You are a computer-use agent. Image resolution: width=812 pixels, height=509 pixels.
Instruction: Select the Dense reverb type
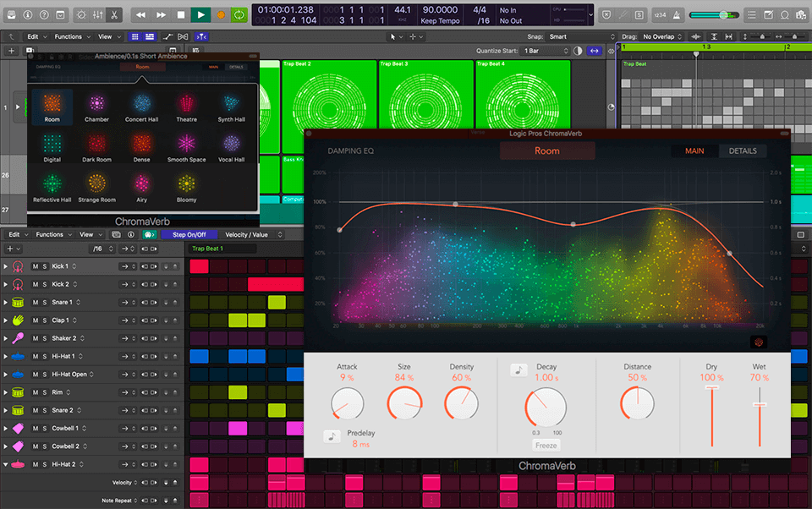(x=141, y=144)
